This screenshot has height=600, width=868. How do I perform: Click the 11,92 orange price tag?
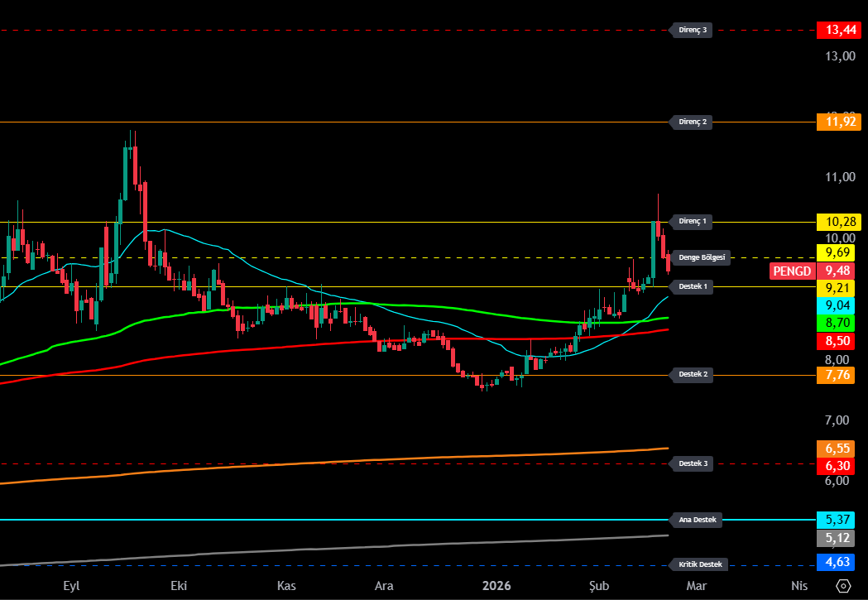click(839, 122)
